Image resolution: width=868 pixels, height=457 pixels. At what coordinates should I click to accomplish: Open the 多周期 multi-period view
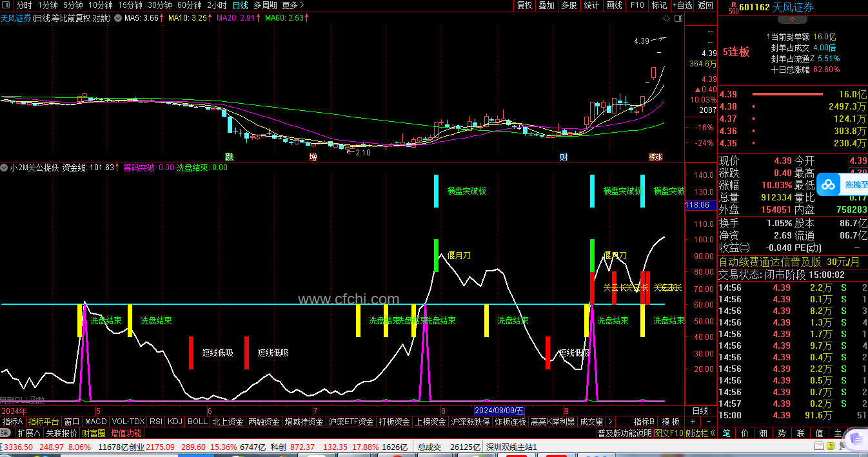click(266, 5)
